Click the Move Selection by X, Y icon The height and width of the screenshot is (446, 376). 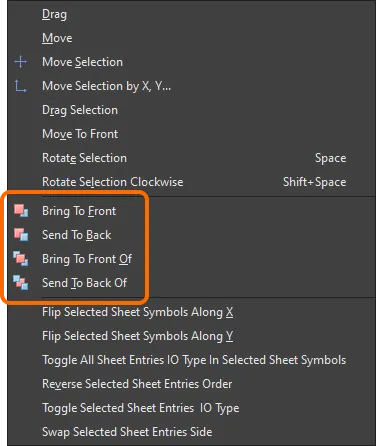click(21, 86)
